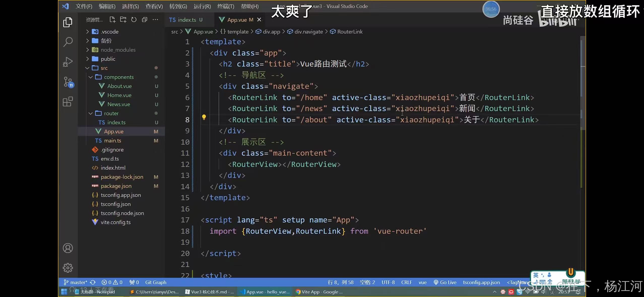The height and width of the screenshot is (297, 644).
Task: Open the 文件(F) menu
Action: 84,6
